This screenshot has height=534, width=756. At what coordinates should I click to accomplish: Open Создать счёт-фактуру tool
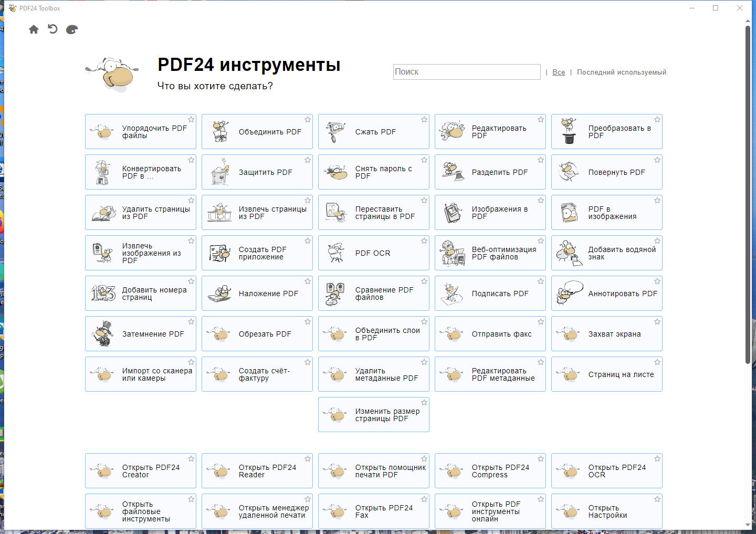pos(257,374)
